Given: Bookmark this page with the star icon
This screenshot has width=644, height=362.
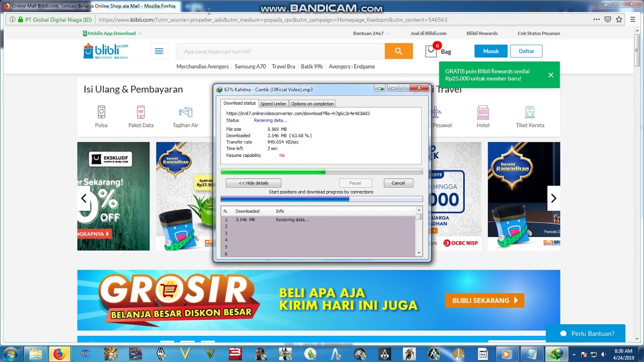Looking at the screenshot, I should (x=619, y=20).
